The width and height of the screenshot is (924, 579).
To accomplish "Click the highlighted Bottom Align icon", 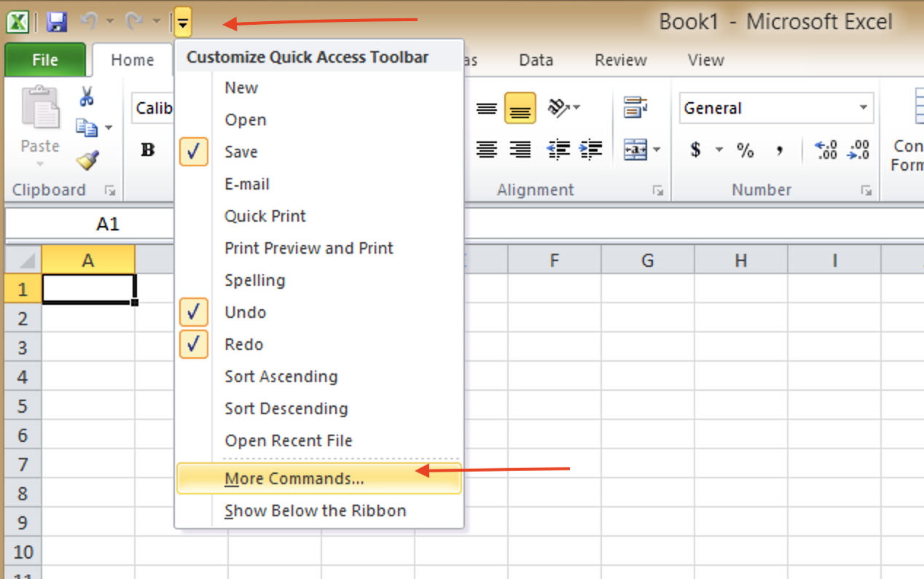I will click(x=520, y=109).
